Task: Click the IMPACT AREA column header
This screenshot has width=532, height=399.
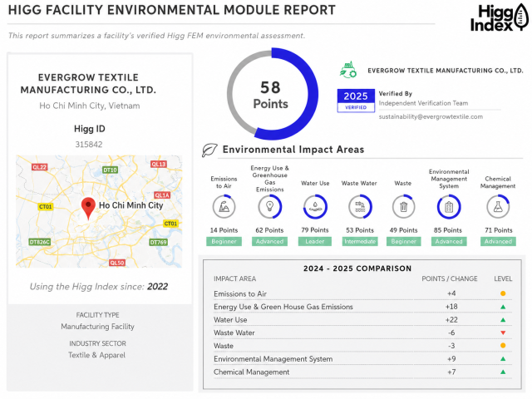Action: pyautogui.click(x=234, y=279)
